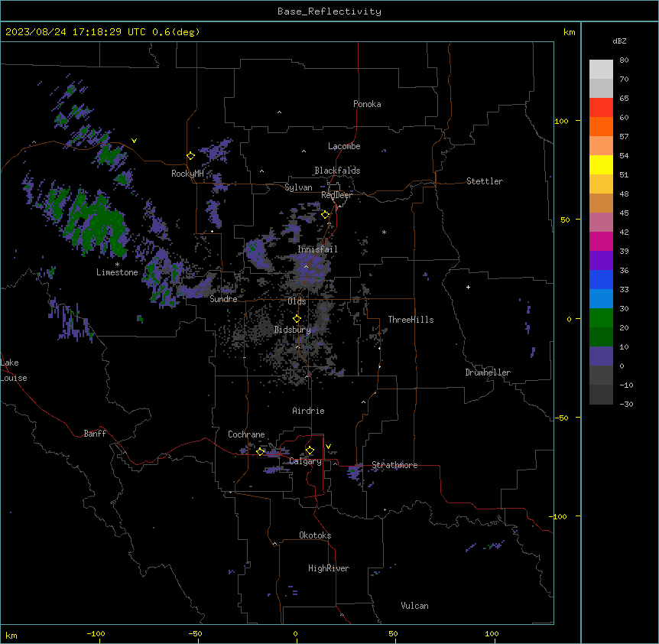Click the RedDeer city label
Screen dimensions: 659x644
click(336, 195)
